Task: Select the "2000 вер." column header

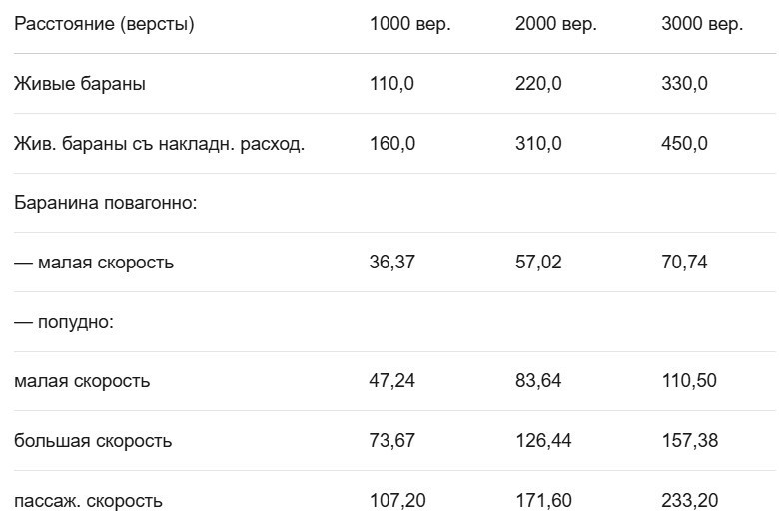Action: 555,25
